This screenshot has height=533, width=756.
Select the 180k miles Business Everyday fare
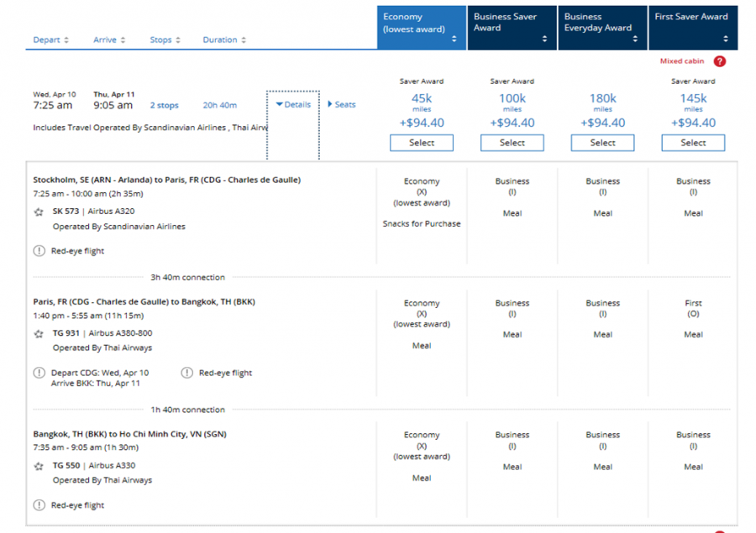[x=602, y=143]
